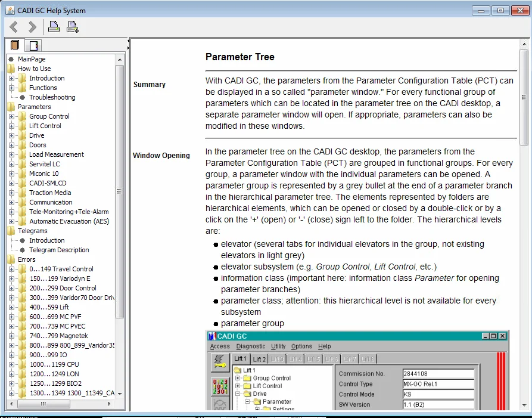Click the Utility menu in the CADI GC image
Viewport: 532px width, 418px height.
pos(278,346)
